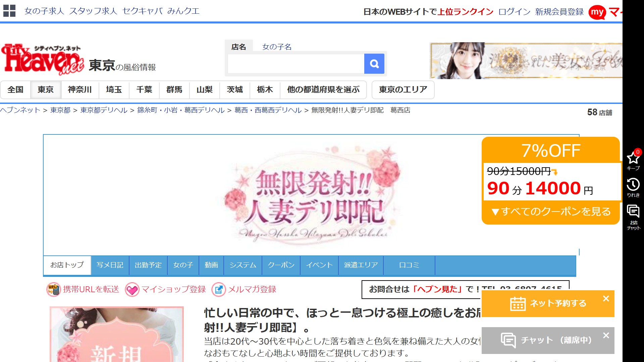
Task: Click the mobile URL transfer icon
Action: (53, 289)
